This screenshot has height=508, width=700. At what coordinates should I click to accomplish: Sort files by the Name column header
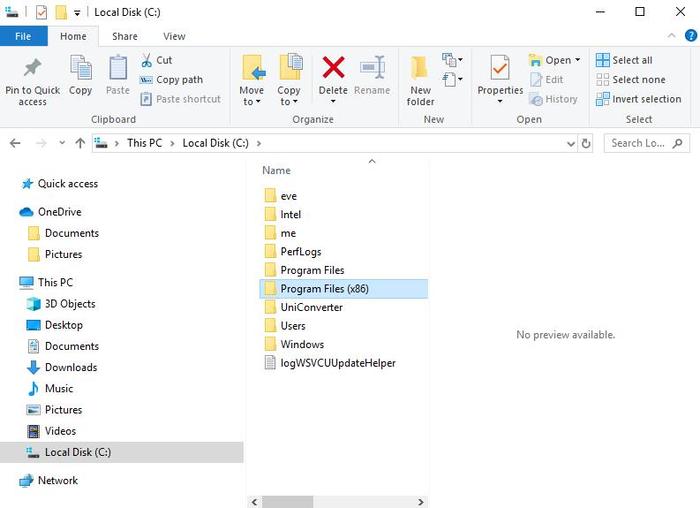point(276,171)
